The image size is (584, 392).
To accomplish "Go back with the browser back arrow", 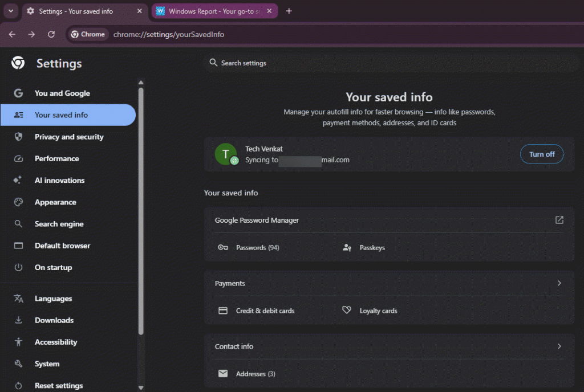I will click(x=13, y=34).
